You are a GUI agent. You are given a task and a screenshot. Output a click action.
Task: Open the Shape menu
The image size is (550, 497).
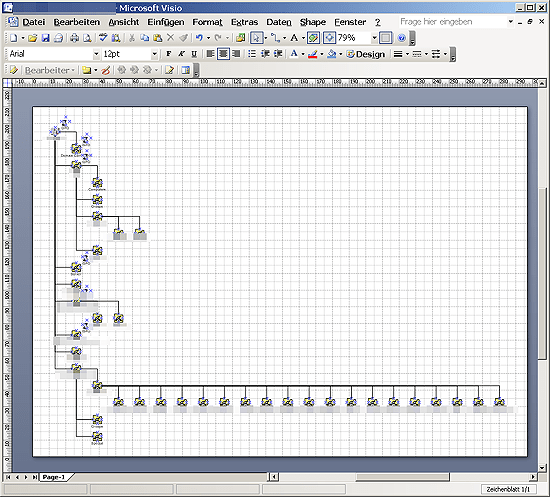(x=313, y=22)
